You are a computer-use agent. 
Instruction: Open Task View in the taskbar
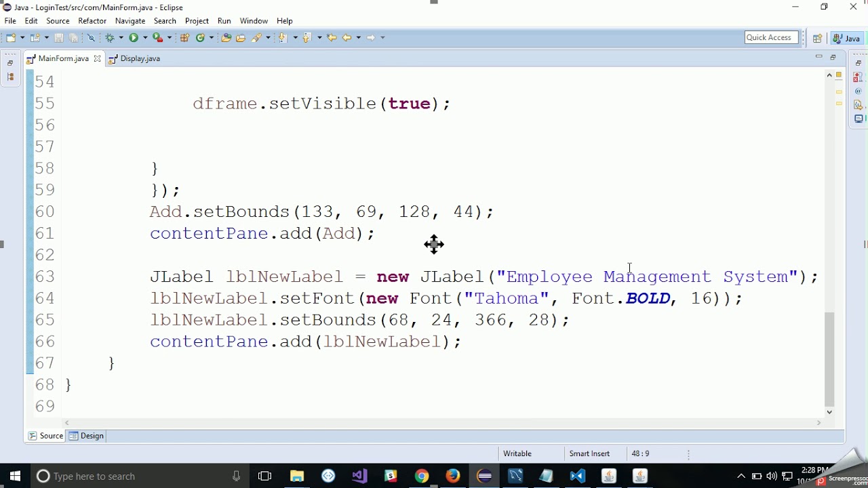[265, 476]
